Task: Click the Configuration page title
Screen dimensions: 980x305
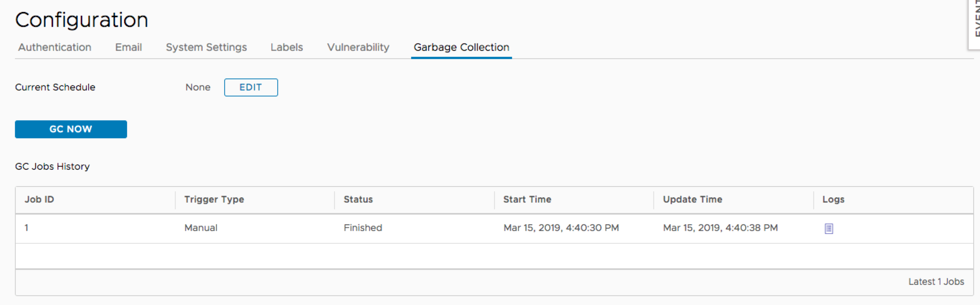Action: pos(81,19)
